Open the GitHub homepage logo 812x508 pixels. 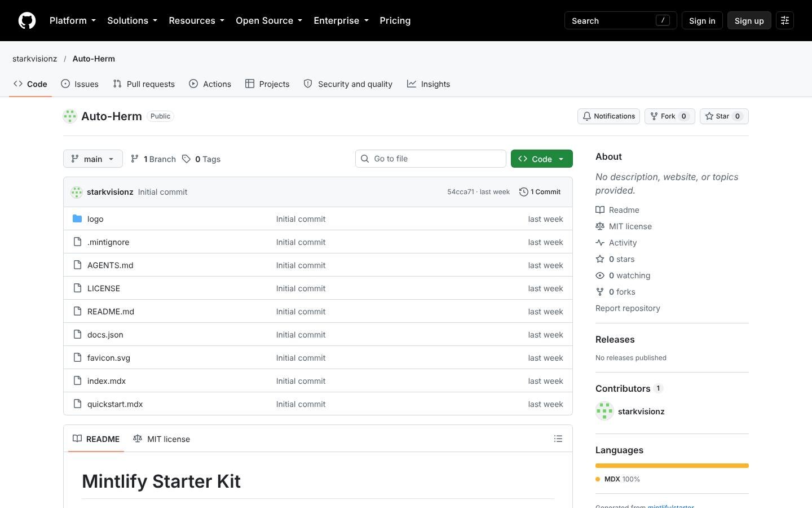coord(27,20)
